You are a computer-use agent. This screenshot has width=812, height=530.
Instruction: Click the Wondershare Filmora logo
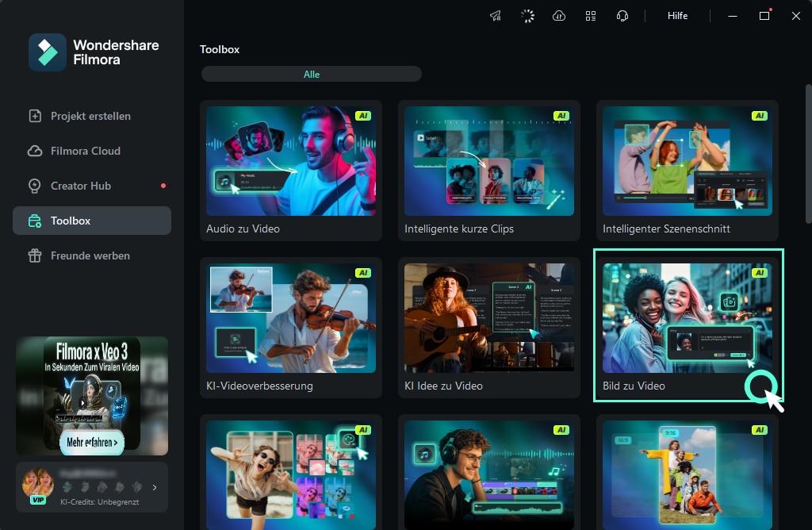click(x=94, y=52)
